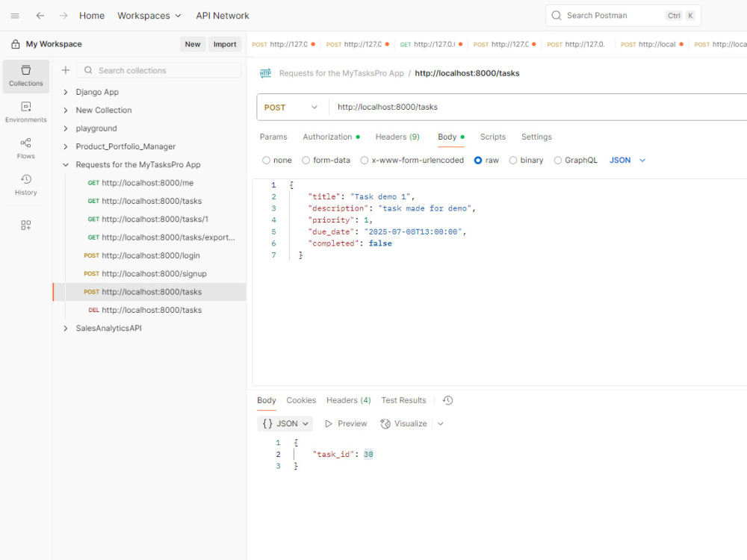Click the Visualize response icon
The image size is (747, 560).
point(385,424)
